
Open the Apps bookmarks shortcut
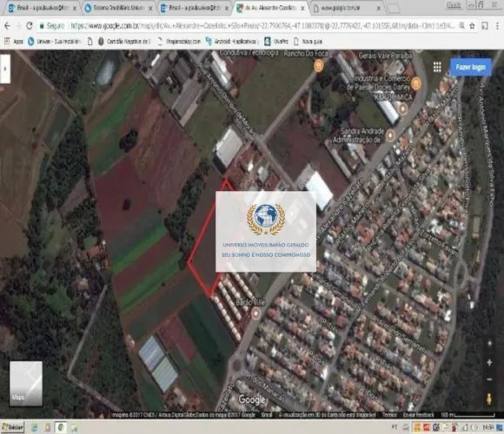pos(14,42)
